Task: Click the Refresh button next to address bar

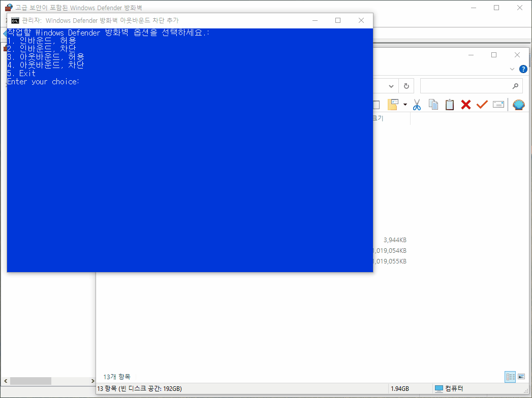Action: tap(406, 86)
